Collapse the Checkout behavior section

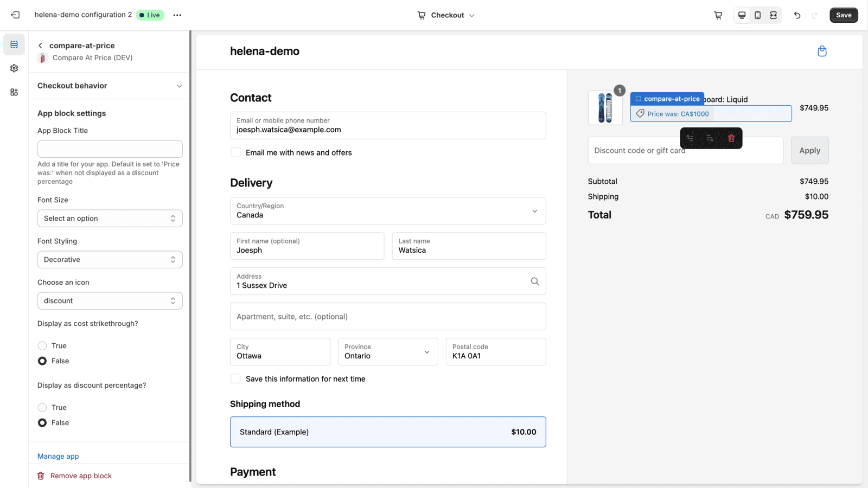(179, 86)
